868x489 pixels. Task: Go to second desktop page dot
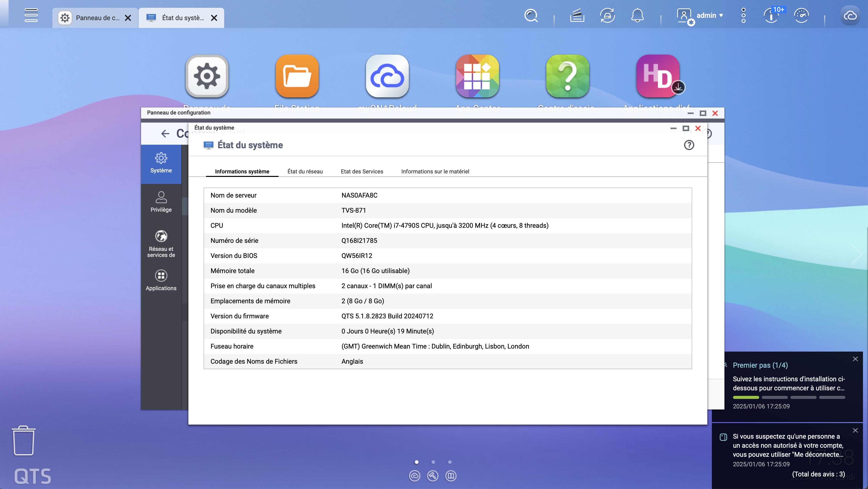click(433, 462)
